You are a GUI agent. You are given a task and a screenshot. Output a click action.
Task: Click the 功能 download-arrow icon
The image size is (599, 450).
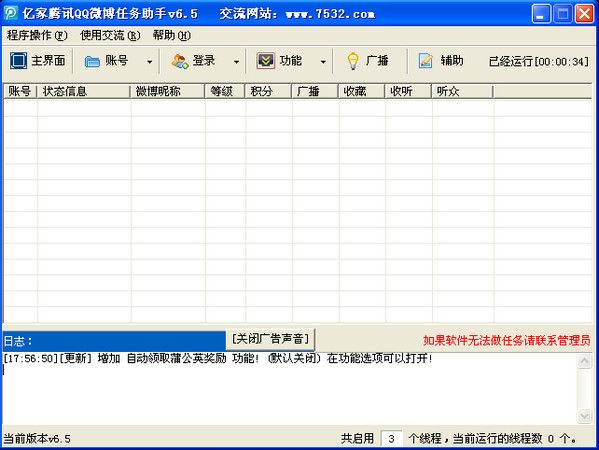pos(266,60)
